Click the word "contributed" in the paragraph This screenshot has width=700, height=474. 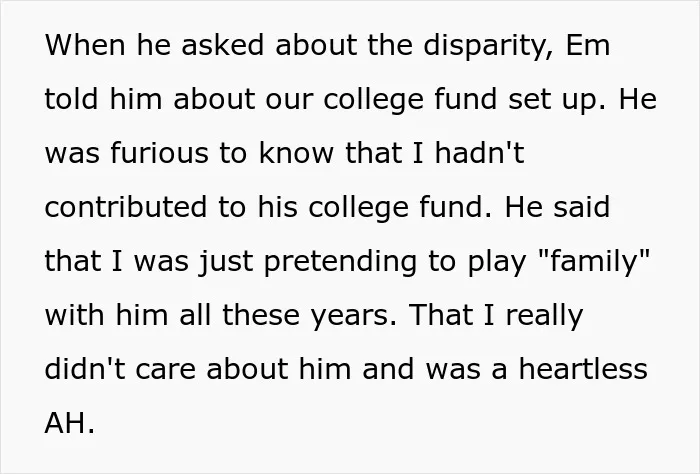click(126, 207)
